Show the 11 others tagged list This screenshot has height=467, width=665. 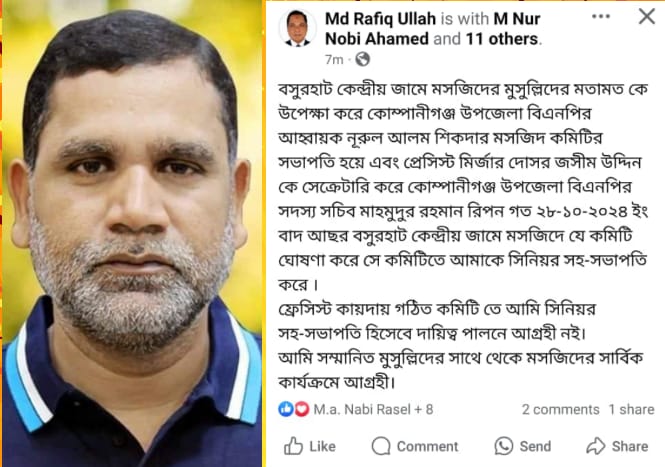click(x=502, y=39)
